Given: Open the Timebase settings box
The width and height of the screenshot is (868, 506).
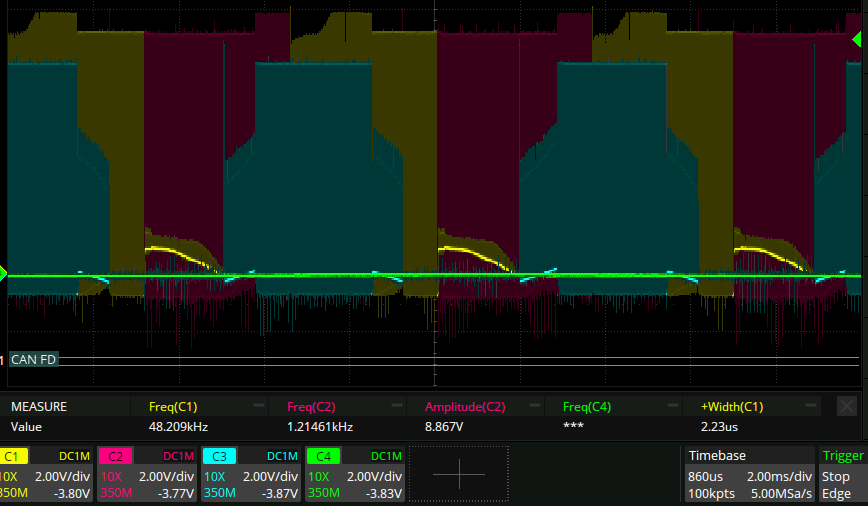Looking at the screenshot, I should click(x=746, y=474).
